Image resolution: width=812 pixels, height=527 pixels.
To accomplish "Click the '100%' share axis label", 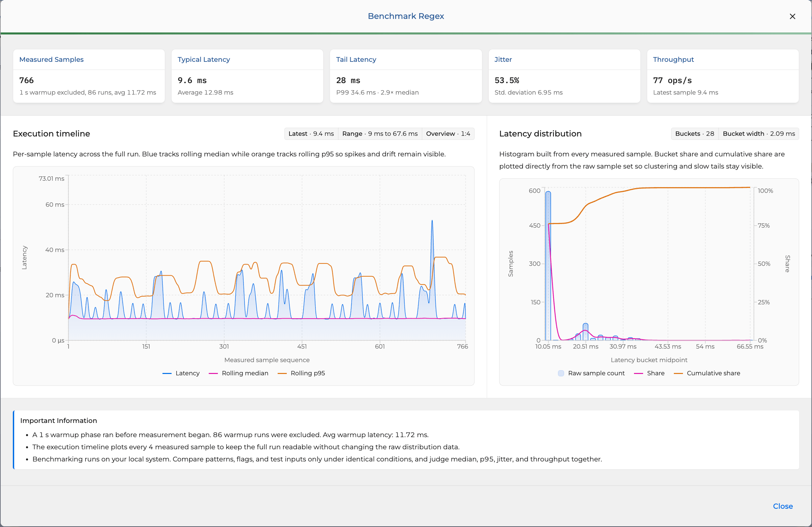I will 765,191.
